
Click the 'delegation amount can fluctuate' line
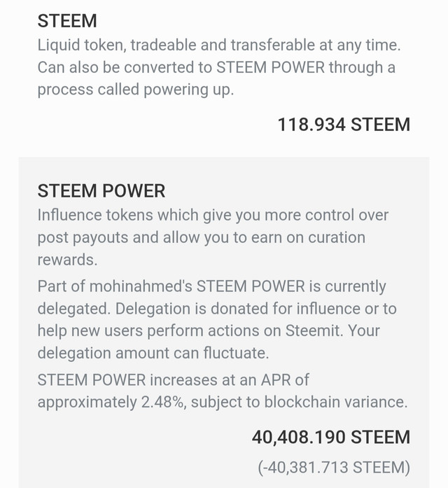(153, 354)
